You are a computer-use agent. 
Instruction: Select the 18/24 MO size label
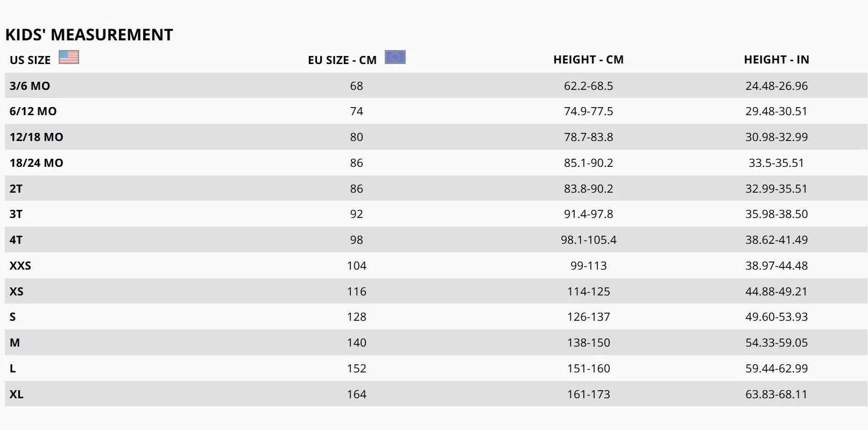click(36, 163)
